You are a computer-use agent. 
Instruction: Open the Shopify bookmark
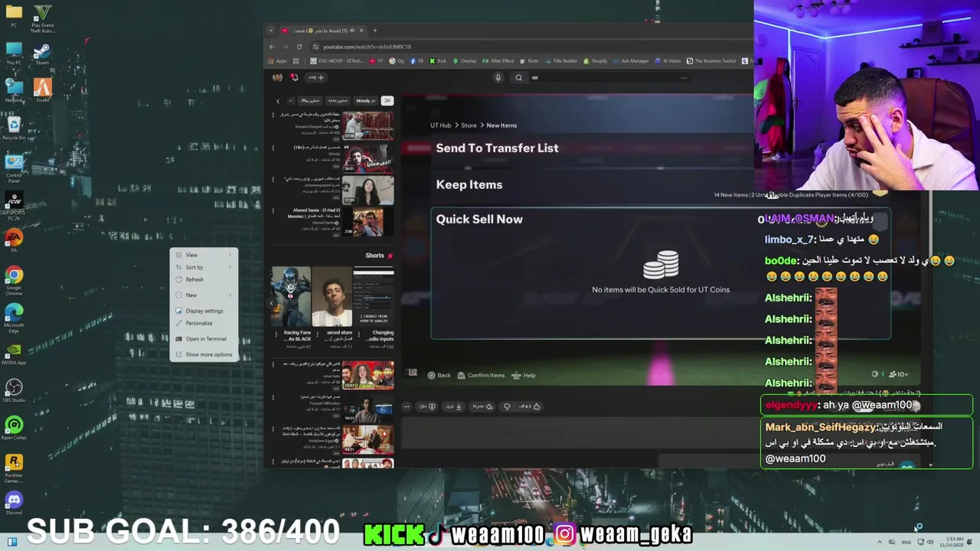tap(595, 61)
